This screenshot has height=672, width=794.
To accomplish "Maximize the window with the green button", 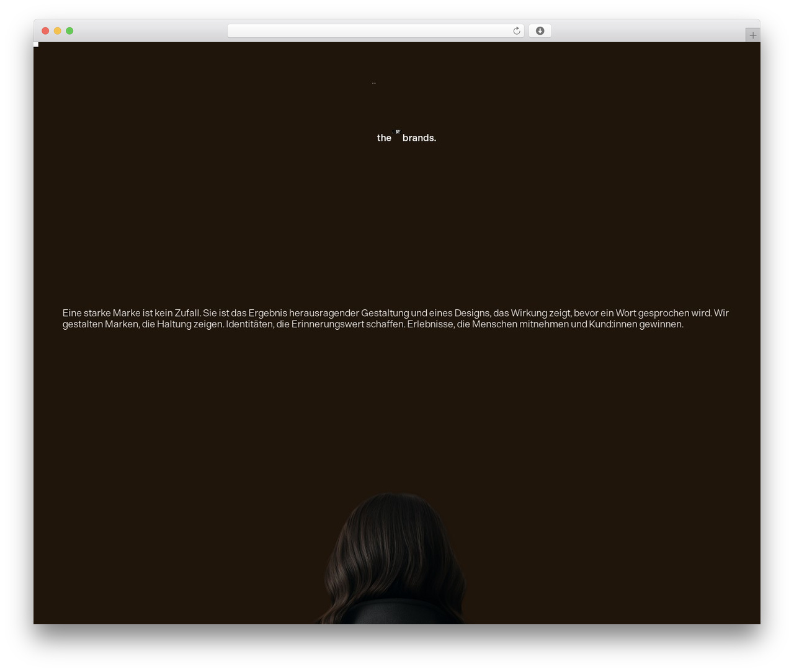I will (69, 31).
